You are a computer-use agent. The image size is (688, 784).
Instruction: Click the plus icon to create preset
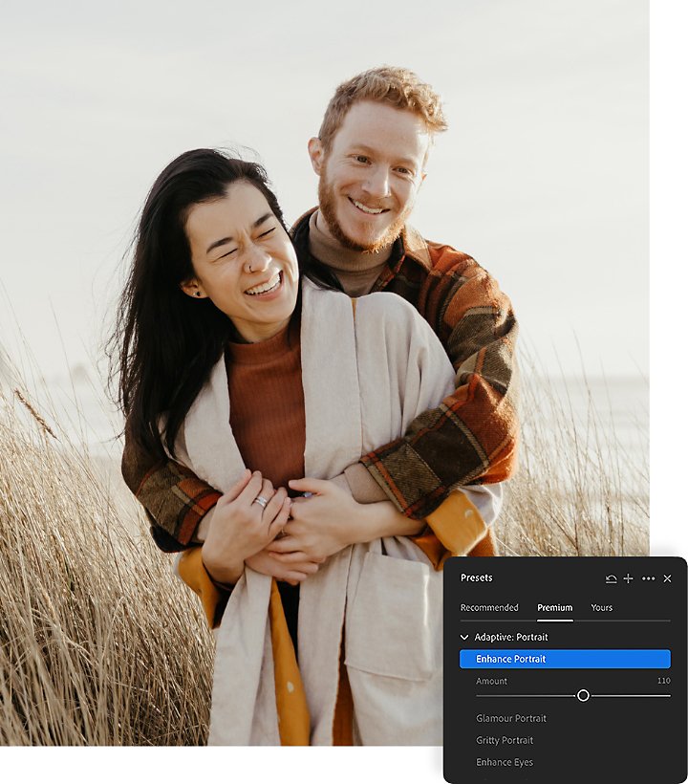coord(629,578)
